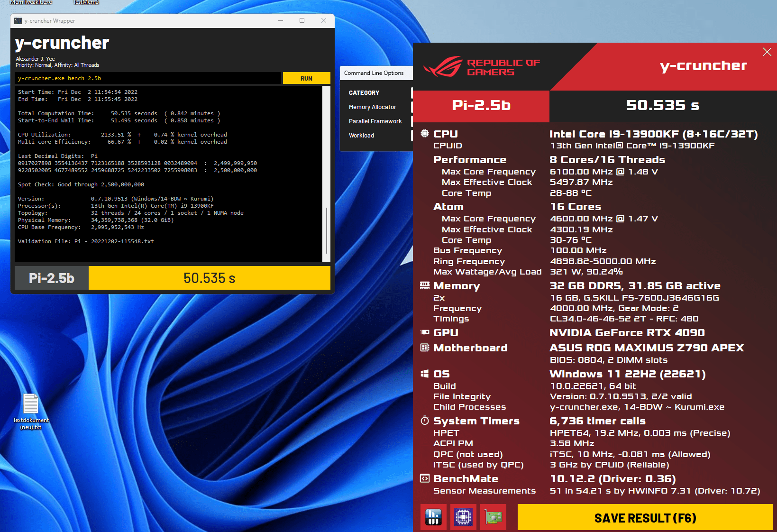Click the GPU card icon
Viewport: 777px width, 532px height.
[x=425, y=332]
